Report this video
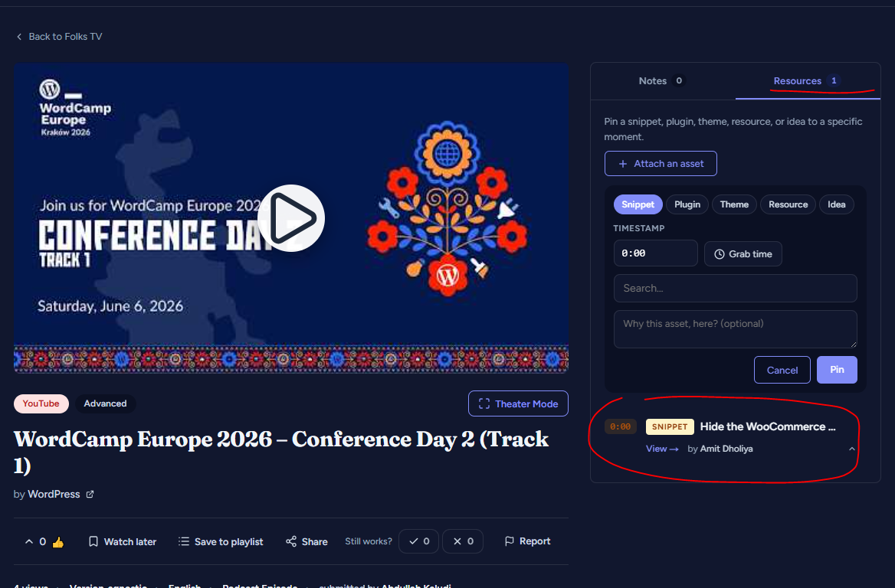The height and width of the screenshot is (588, 895). [527, 541]
